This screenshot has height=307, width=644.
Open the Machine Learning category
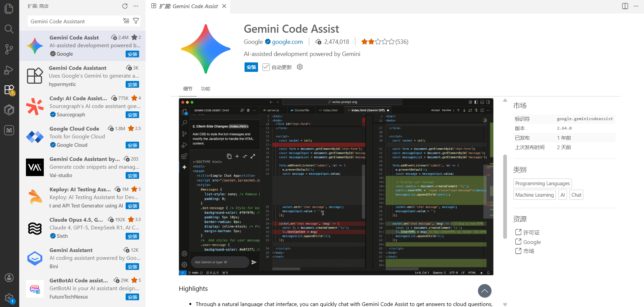(x=535, y=195)
